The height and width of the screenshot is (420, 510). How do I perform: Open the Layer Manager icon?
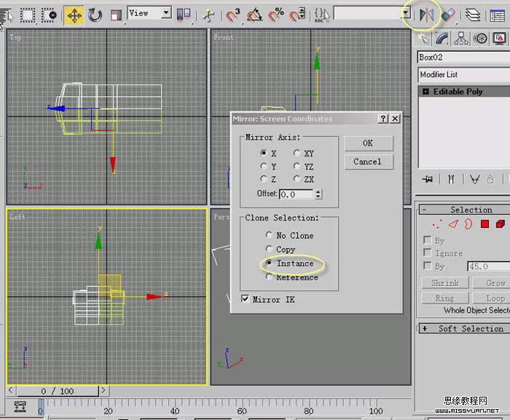pyautogui.click(x=473, y=15)
